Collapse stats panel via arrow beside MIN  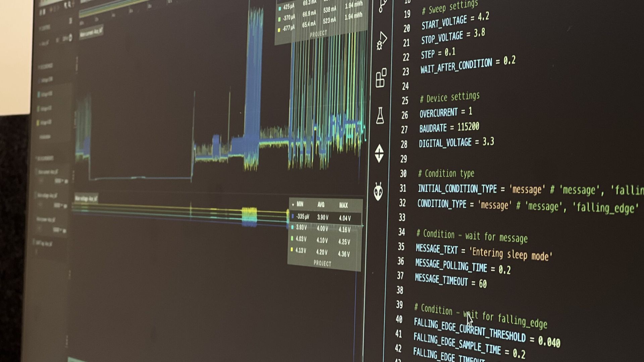coord(293,204)
